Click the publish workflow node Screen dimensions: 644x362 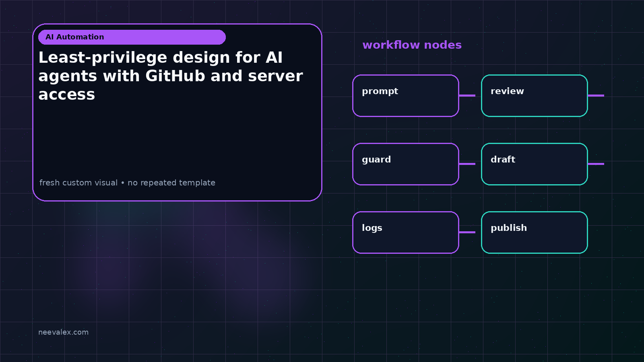click(535, 232)
